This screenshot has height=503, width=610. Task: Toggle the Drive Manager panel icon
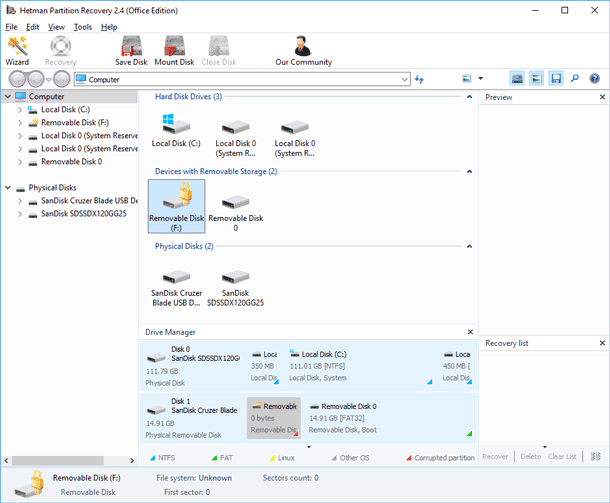517,79
